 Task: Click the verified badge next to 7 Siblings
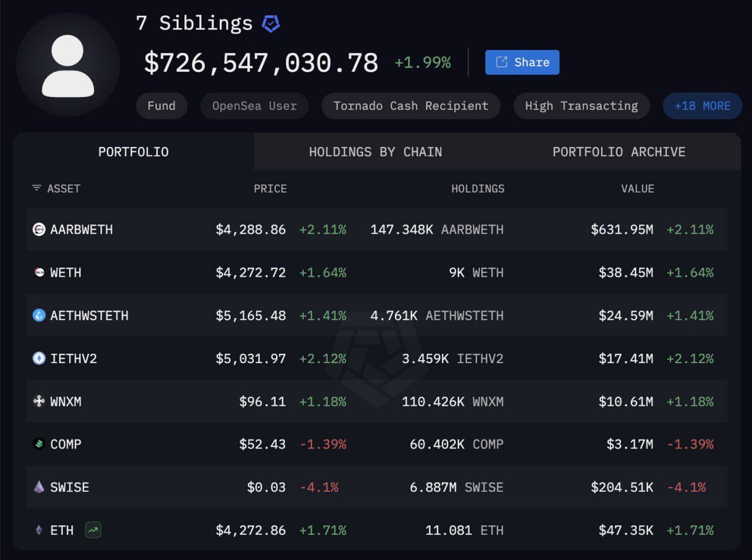click(271, 24)
